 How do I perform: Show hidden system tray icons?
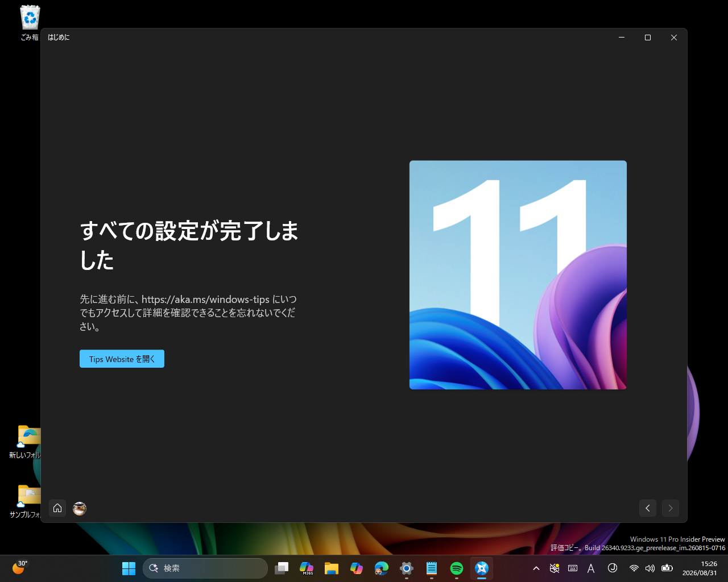point(536,568)
